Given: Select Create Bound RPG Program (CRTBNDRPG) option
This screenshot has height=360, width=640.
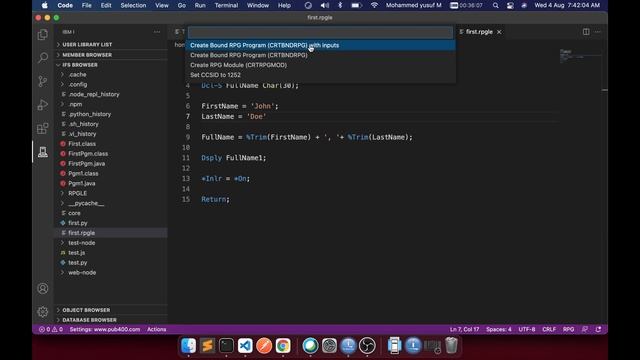Looking at the screenshot, I should coord(320,55).
